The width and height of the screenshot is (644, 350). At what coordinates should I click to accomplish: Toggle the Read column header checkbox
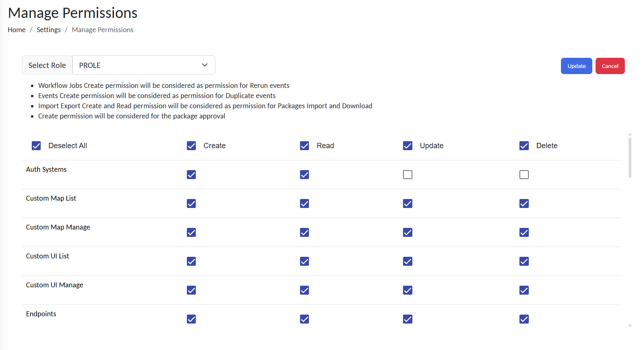[304, 146]
